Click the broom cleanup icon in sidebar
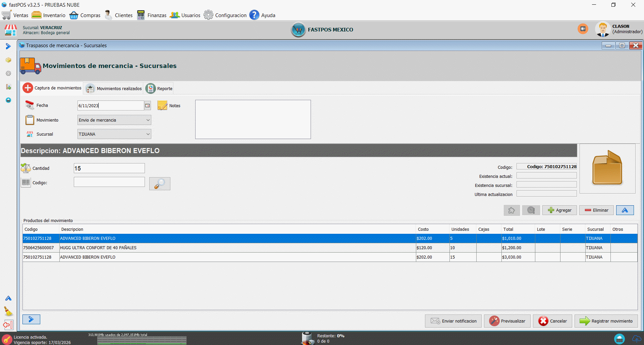 click(8, 311)
